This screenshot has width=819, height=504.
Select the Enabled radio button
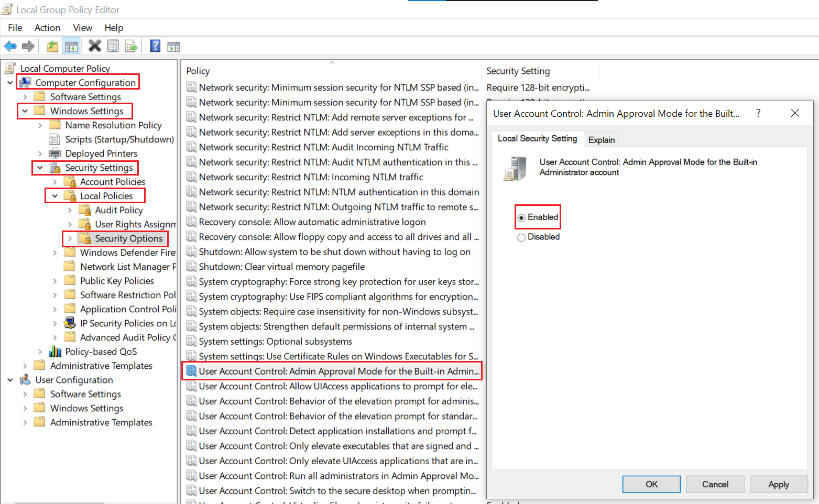coord(521,217)
